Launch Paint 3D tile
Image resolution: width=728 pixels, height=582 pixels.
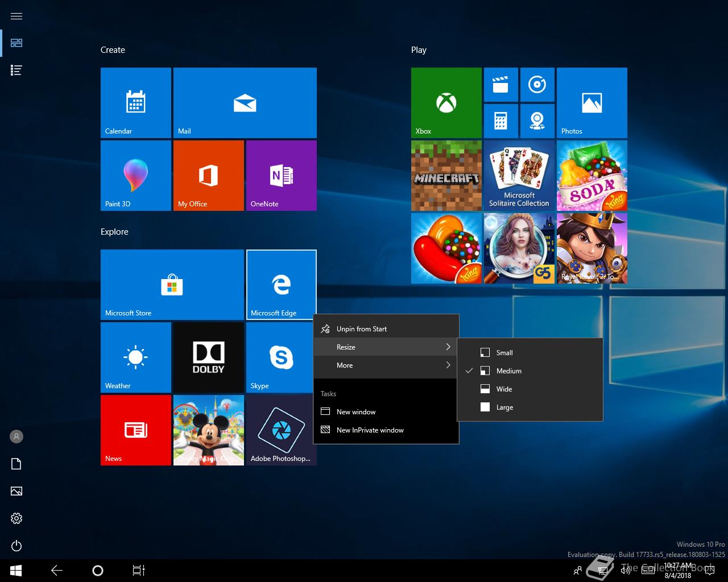pos(136,176)
